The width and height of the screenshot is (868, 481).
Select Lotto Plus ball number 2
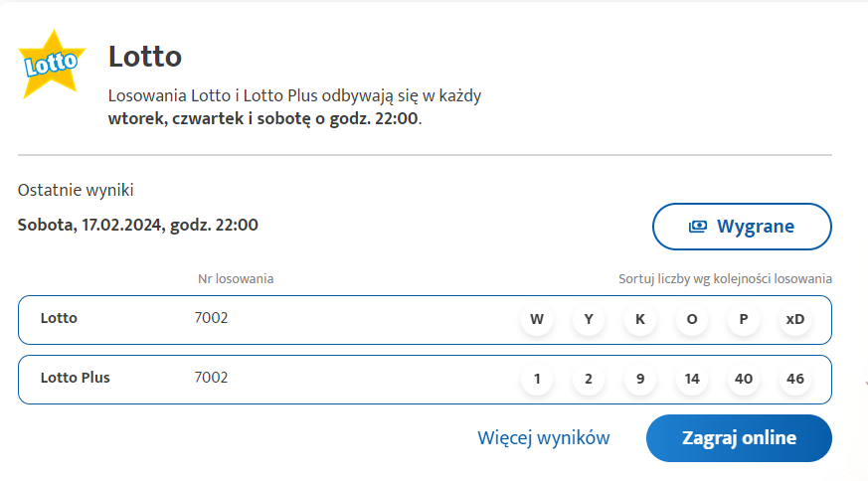point(589,379)
